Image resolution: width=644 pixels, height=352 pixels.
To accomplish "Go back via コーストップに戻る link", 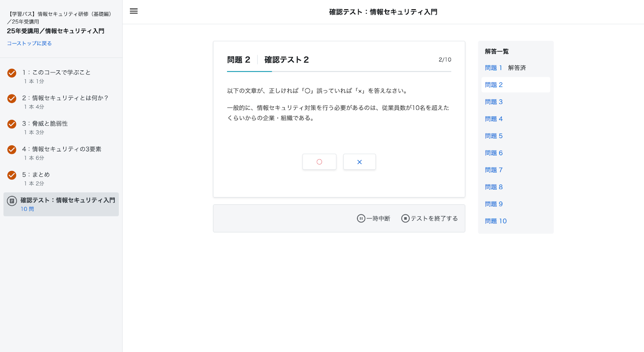I will point(29,43).
